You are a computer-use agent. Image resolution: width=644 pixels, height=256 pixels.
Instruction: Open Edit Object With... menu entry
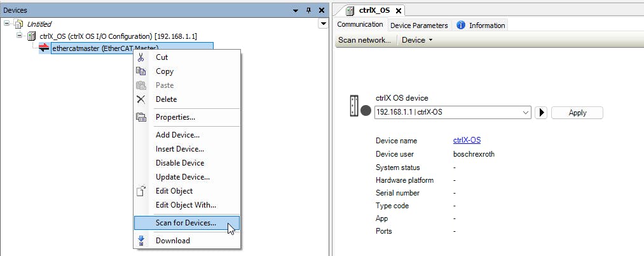tap(187, 205)
